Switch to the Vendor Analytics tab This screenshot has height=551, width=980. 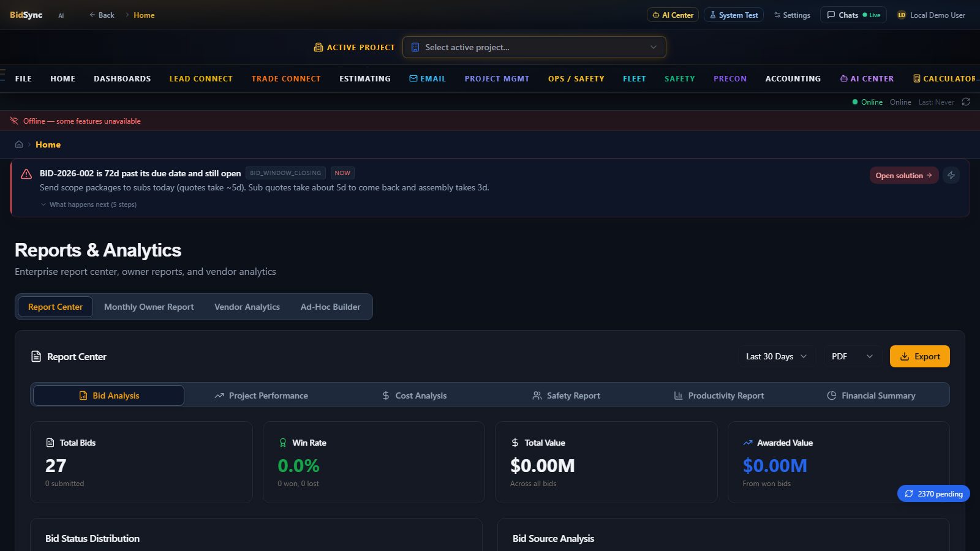(x=247, y=307)
